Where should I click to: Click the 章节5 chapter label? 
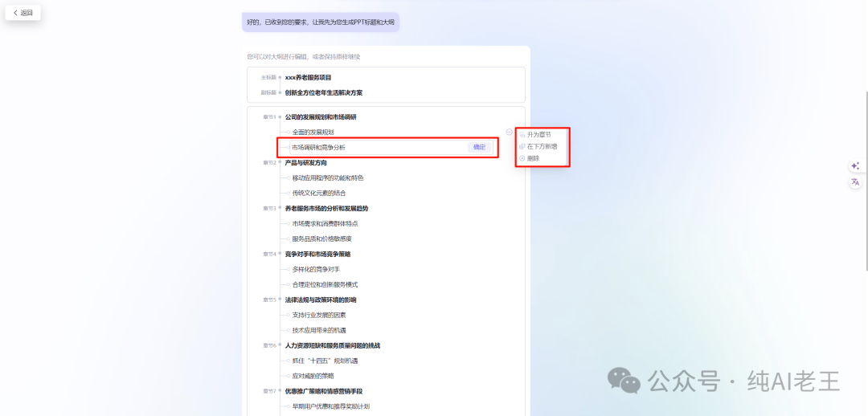point(269,300)
